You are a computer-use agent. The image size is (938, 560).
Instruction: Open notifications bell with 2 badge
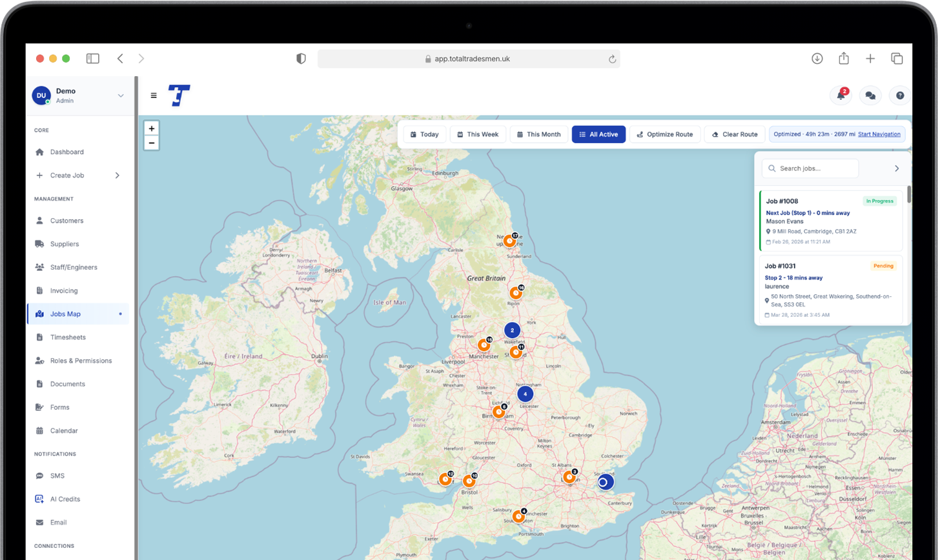[x=841, y=95]
